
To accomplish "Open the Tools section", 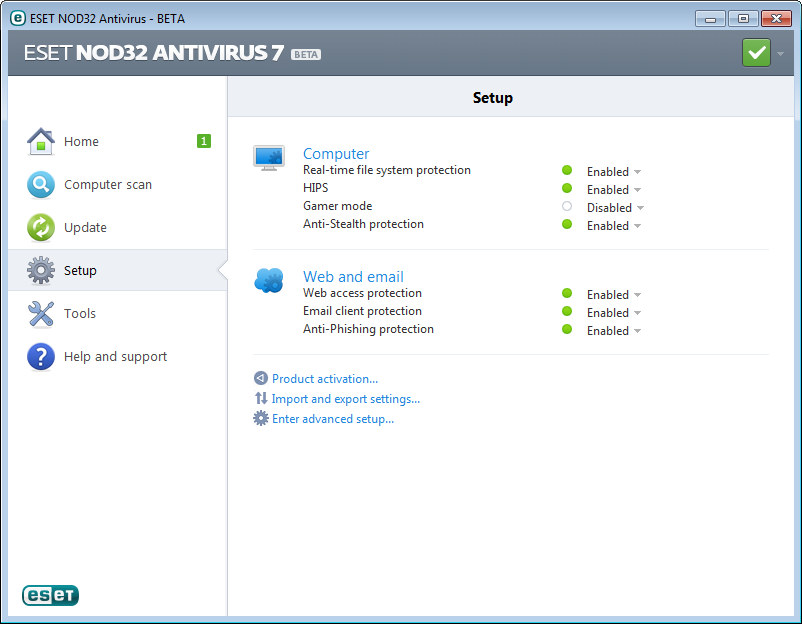I will 118,314.
